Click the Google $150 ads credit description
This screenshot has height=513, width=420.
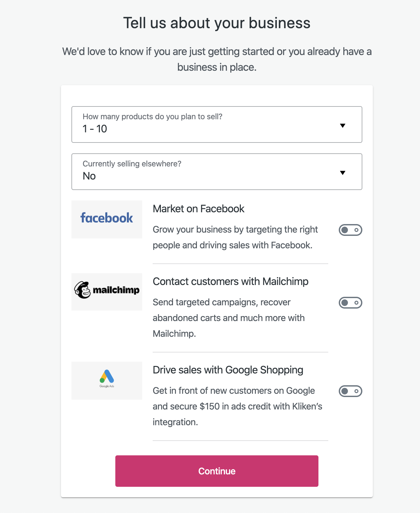coord(238,406)
